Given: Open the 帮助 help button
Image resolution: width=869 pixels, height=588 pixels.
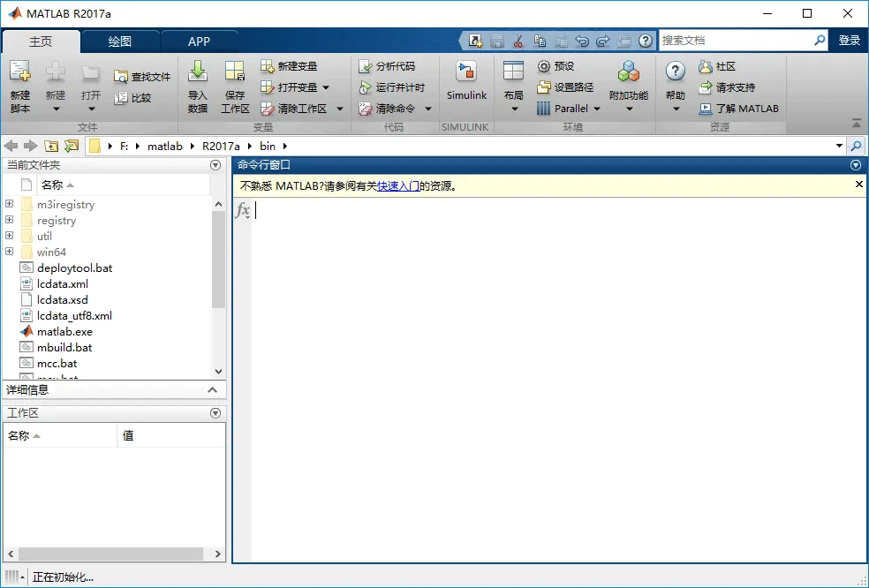Looking at the screenshot, I should [675, 87].
